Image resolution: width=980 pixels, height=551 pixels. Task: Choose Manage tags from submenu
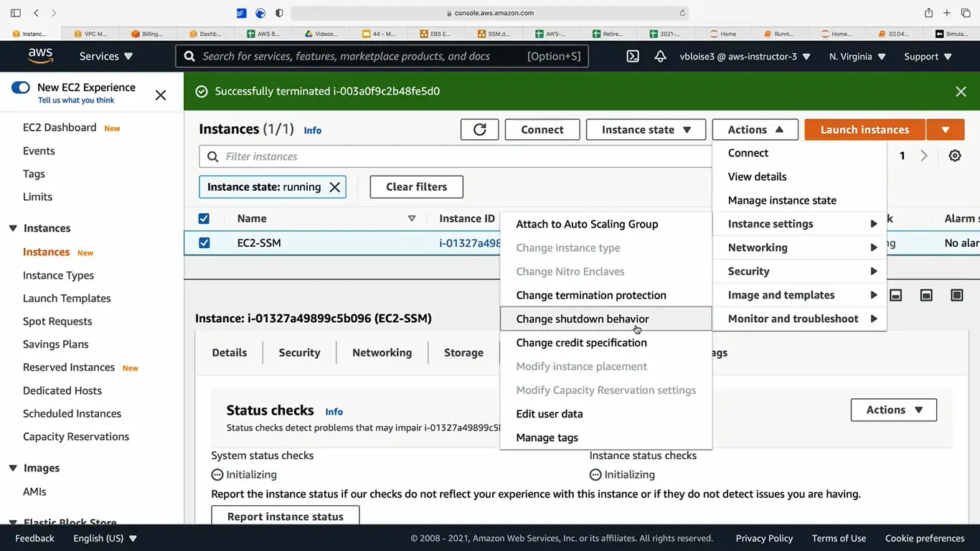pyautogui.click(x=606, y=438)
